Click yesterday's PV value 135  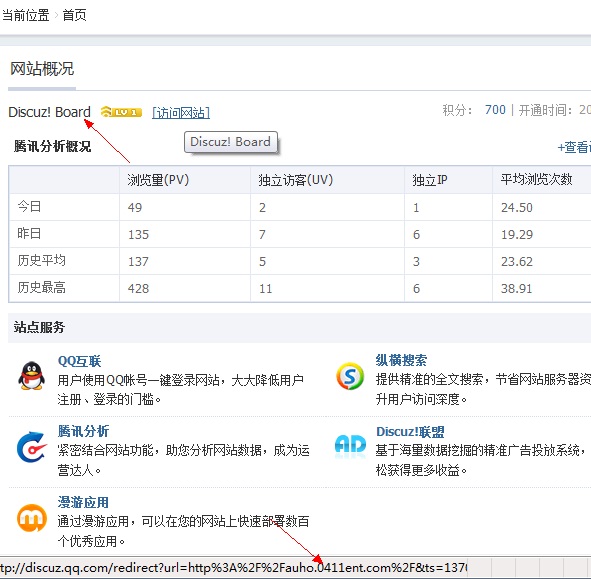138,234
